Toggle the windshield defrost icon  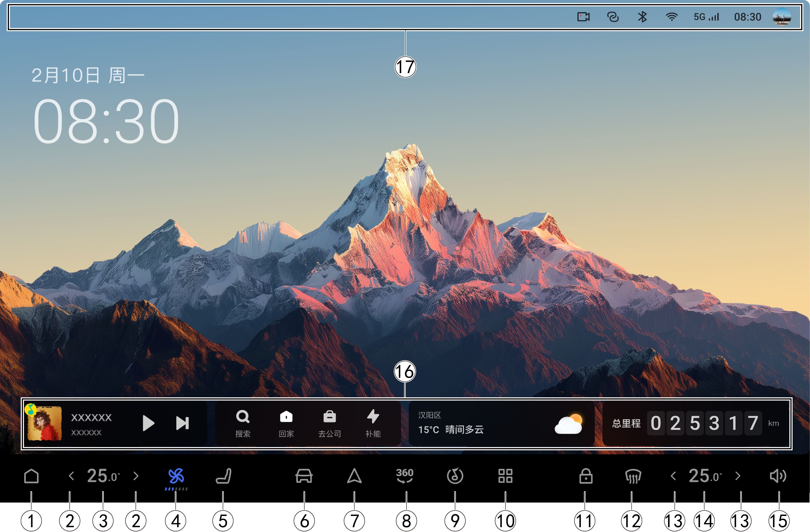coord(633,476)
